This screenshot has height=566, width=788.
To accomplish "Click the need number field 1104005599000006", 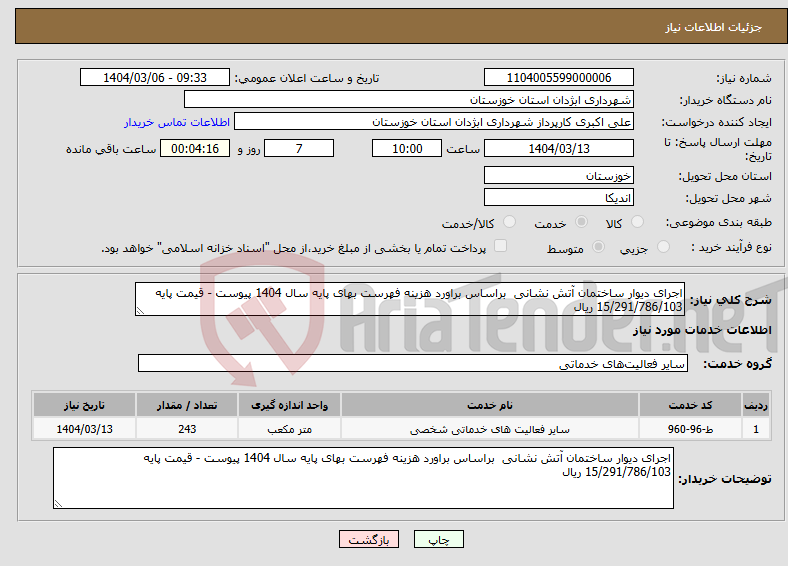I will pos(558,77).
